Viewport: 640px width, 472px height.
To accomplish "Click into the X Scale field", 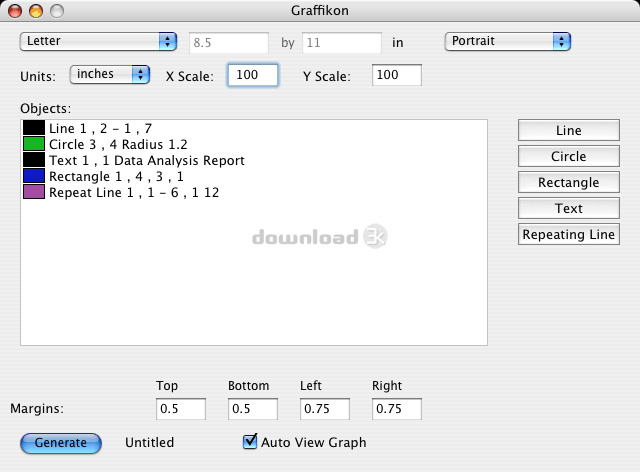I will [x=252, y=75].
